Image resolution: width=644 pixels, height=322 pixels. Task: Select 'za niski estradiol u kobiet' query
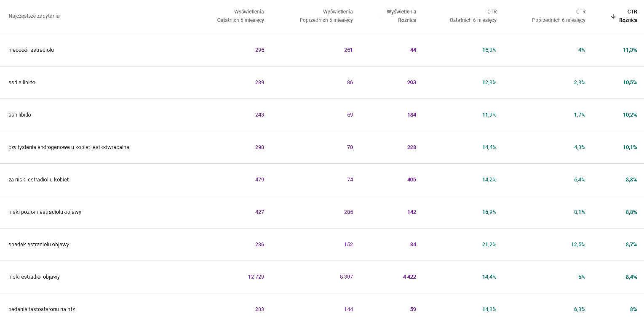38,180
